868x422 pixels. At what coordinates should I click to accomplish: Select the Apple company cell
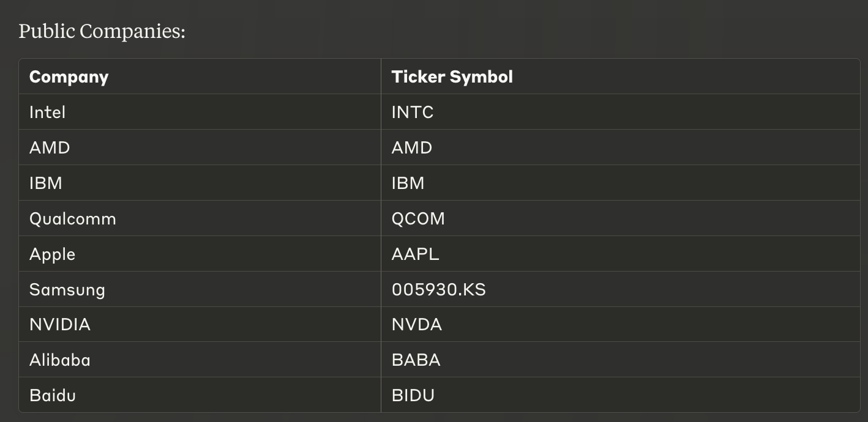point(200,254)
